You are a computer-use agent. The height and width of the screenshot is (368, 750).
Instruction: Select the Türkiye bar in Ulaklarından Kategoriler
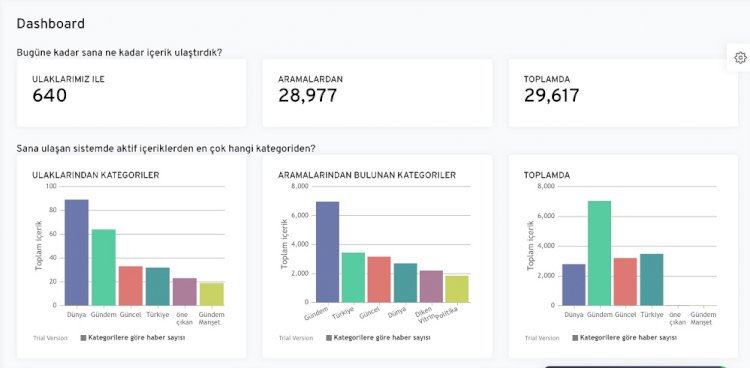click(x=158, y=287)
